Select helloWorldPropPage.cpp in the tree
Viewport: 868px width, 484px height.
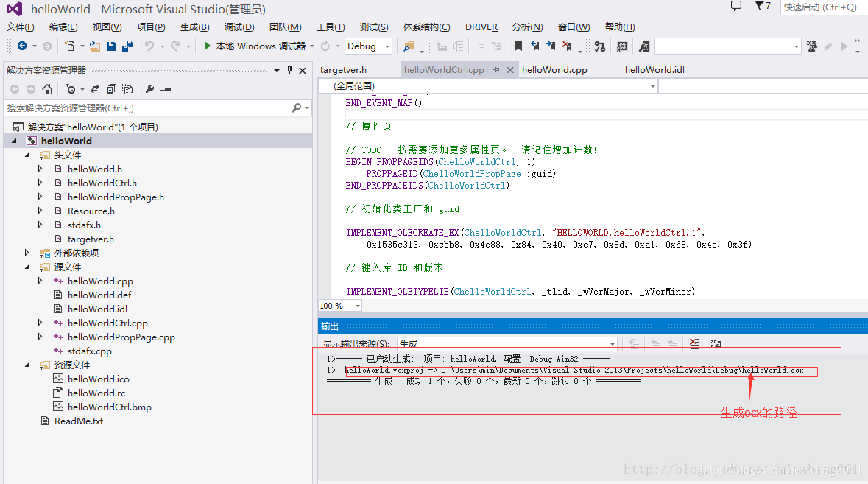click(121, 337)
